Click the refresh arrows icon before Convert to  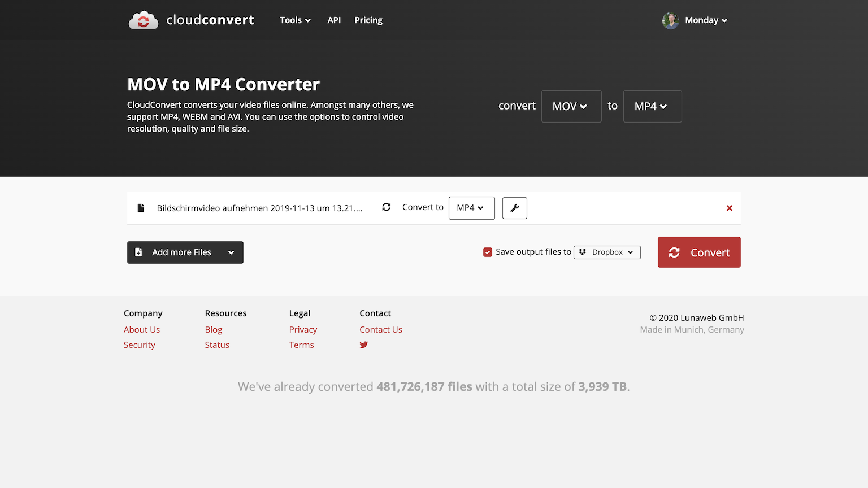click(386, 207)
